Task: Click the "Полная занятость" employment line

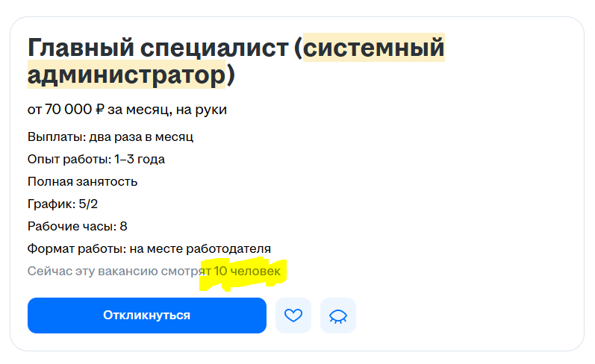Action: pyautogui.click(x=82, y=181)
